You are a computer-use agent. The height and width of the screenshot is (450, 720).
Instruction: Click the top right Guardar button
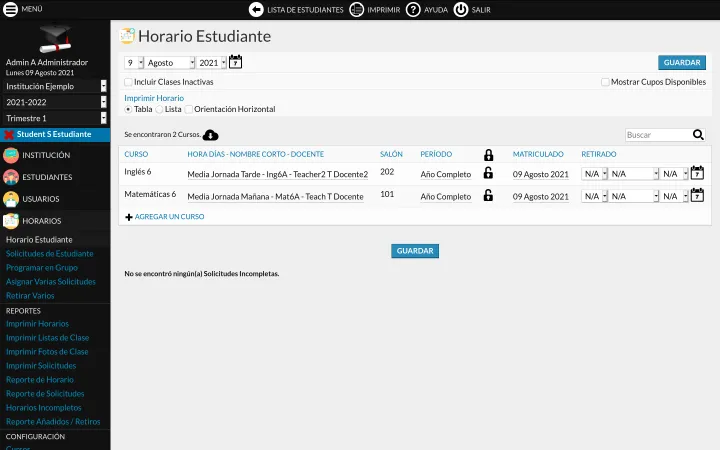[682, 62]
